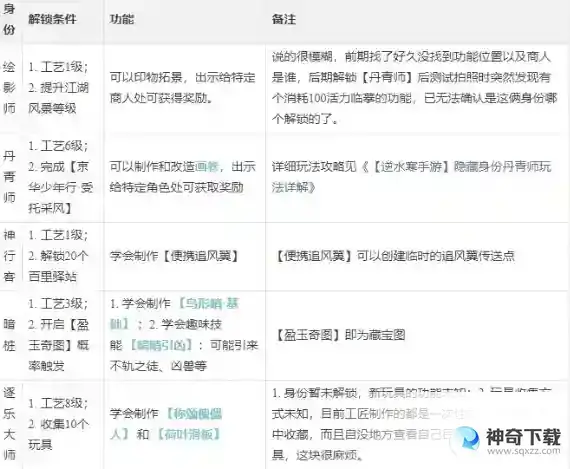Open the 鸟形哨·基础 link
This screenshot has height=469, width=570.
(175, 313)
